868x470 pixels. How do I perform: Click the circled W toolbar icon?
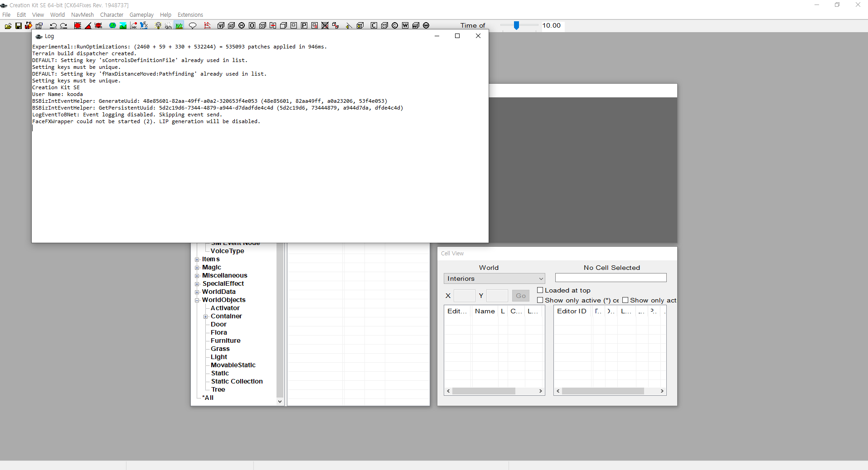point(426,26)
